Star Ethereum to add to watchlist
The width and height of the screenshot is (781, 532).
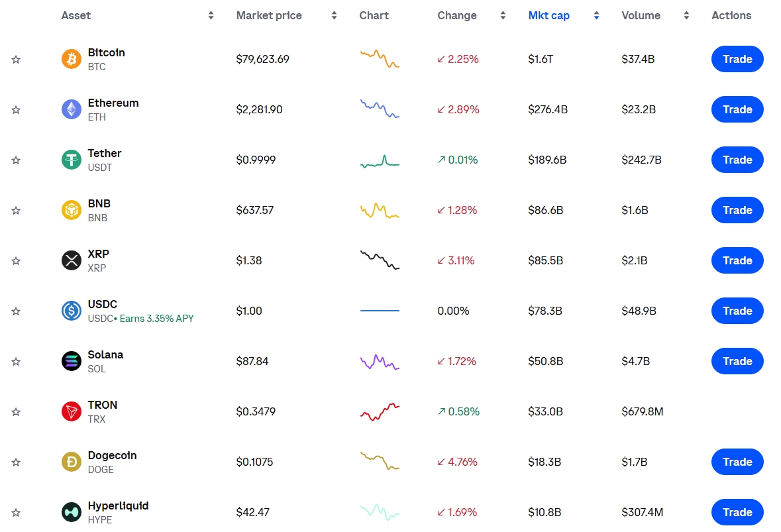click(16, 110)
